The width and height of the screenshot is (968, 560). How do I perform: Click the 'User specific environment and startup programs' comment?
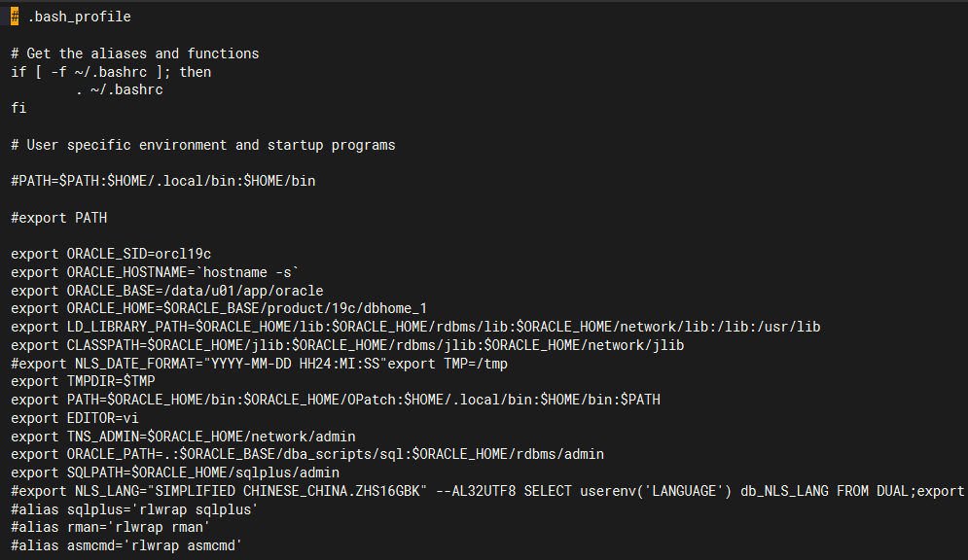210,145
